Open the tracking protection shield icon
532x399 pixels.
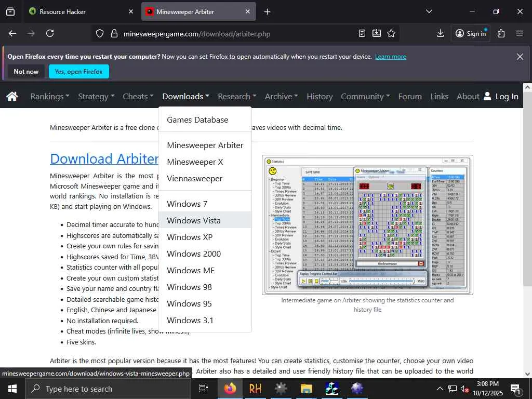(x=99, y=34)
